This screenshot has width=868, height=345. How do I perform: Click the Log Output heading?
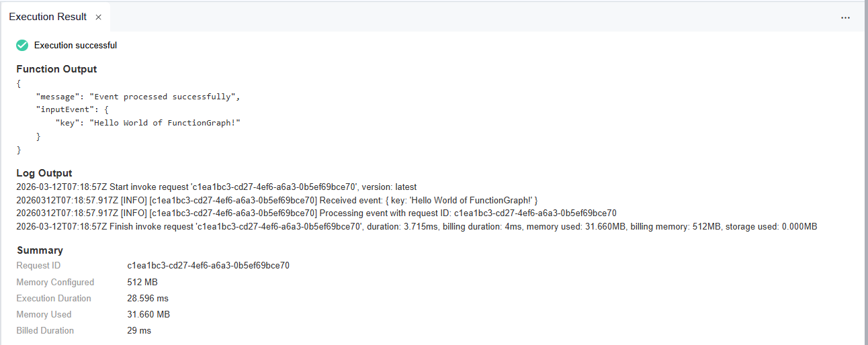[x=44, y=173]
